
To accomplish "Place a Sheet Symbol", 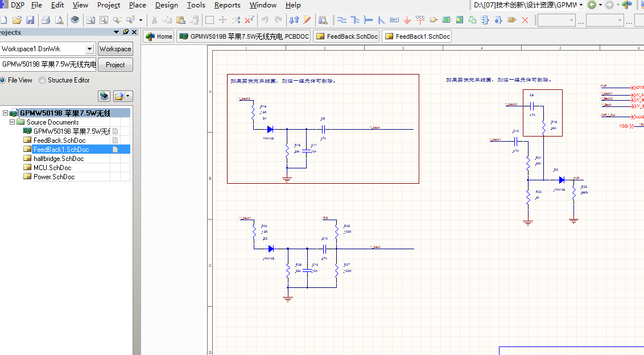I will tap(447, 20).
